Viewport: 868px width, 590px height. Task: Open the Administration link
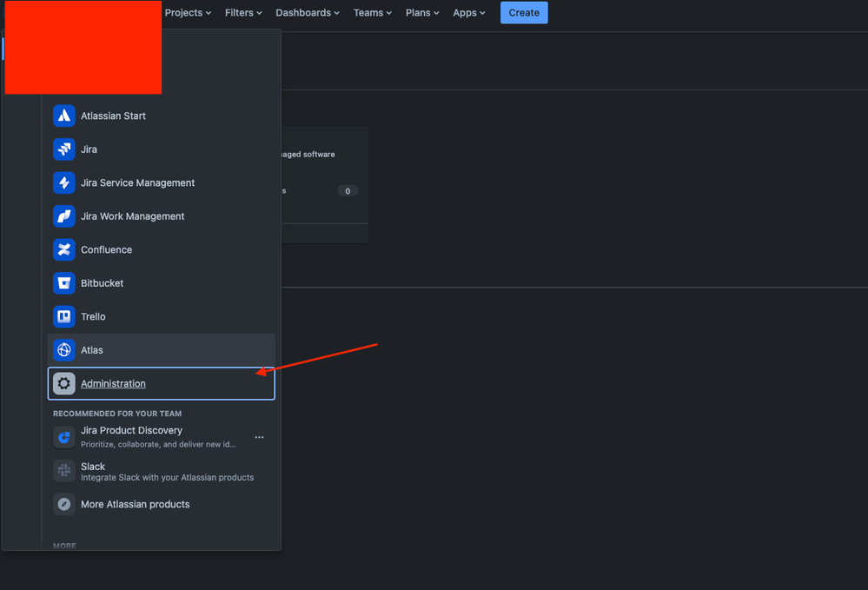click(161, 383)
